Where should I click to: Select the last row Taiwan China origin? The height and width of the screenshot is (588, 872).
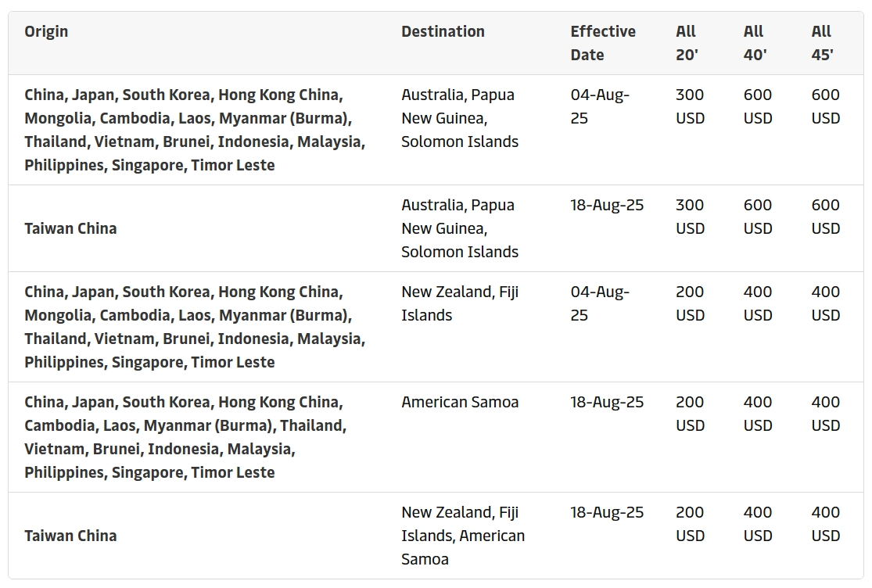[x=70, y=536]
